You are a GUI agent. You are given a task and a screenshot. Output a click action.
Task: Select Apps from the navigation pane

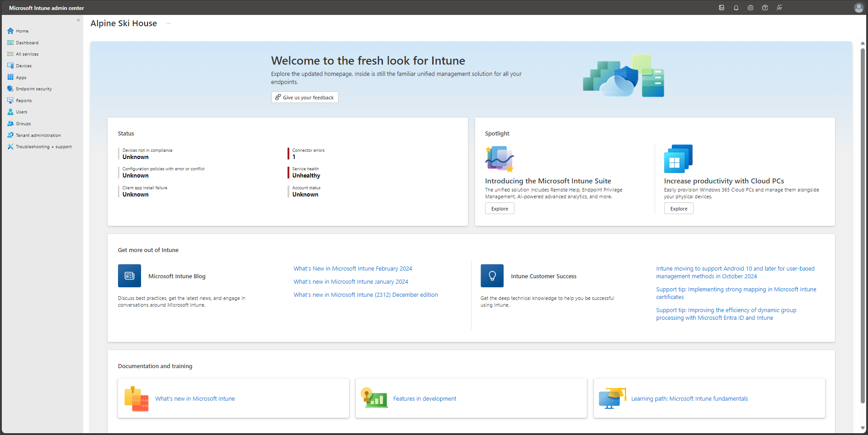point(21,77)
